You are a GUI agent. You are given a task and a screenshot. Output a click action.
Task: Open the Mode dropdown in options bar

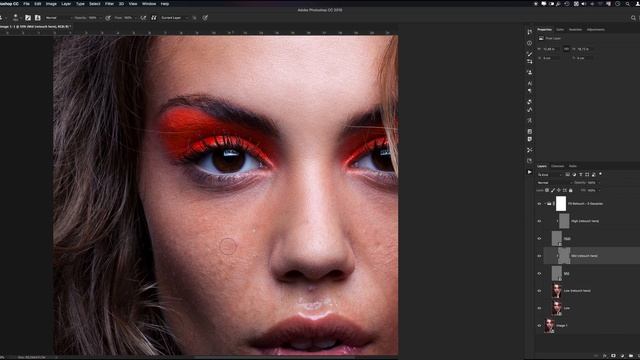tap(58, 18)
